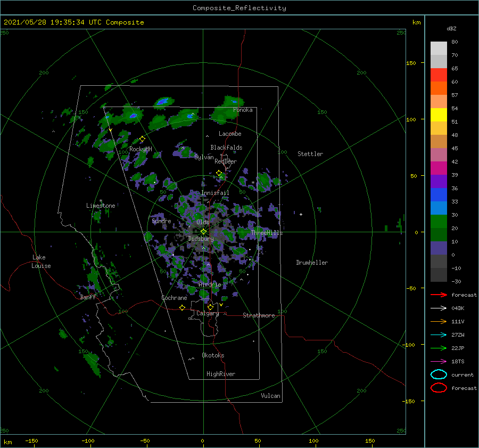Click the yellow diamond marker below Cochrane
The width and height of the screenshot is (479, 448).
(x=182, y=307)
